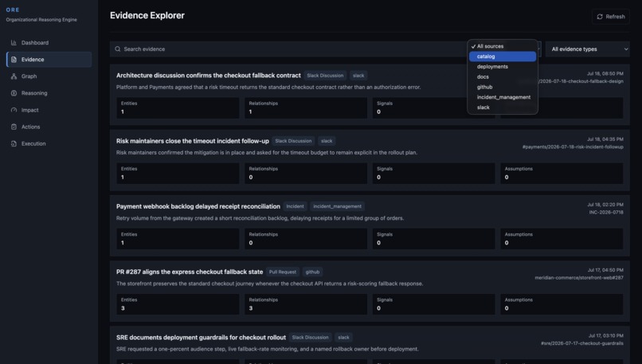Click Assumptions box of Risk maintainers card
This screenshot has height=364, width=642.
coord(562,173)
